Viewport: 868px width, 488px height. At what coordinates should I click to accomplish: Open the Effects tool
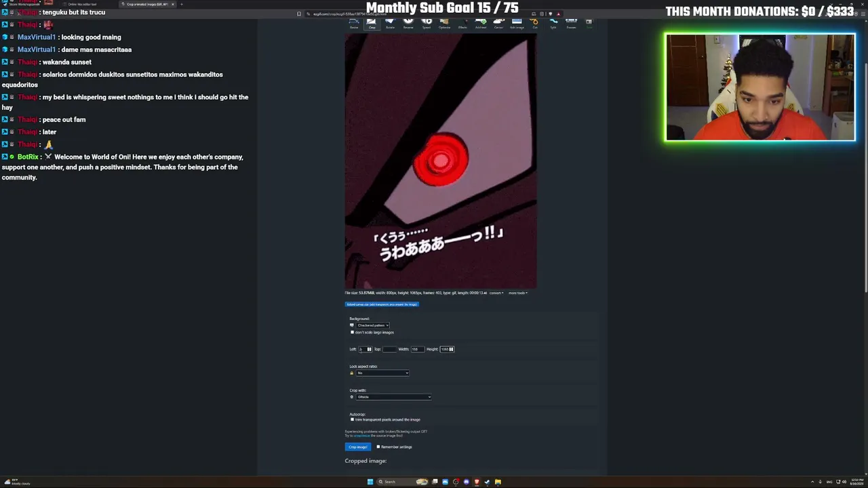pos(462,24)
